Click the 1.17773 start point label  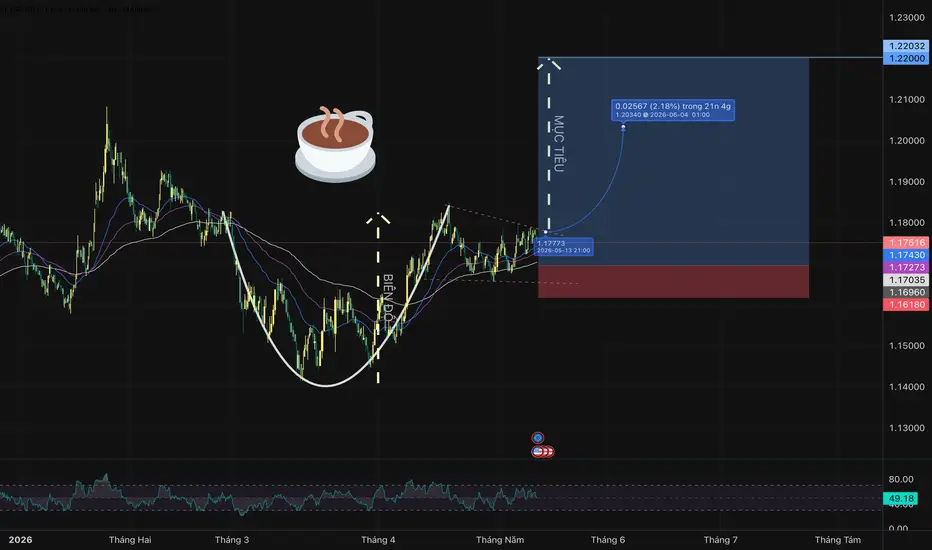click(x=563, y=247)
